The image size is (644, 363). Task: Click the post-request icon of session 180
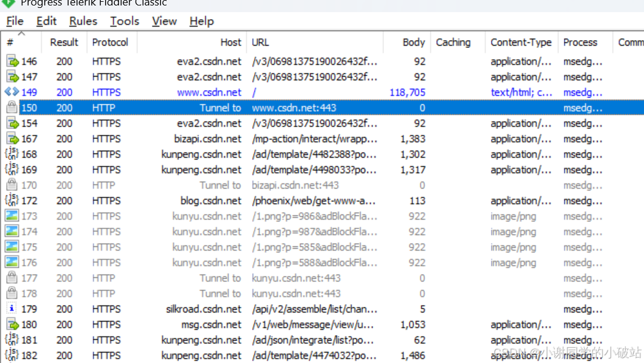[12, 324]
